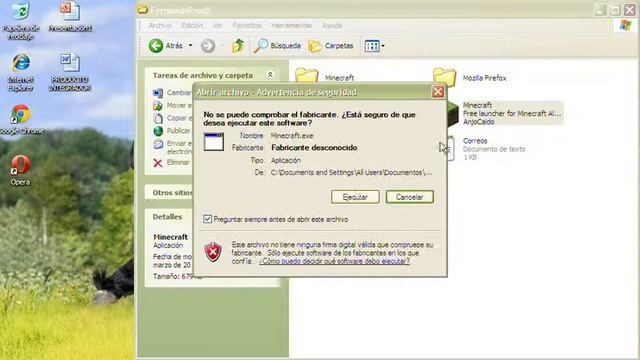The width and height of the screenshot is (640, 360).
Task: Click the Detalles panel header
Action: coord(167,217)
